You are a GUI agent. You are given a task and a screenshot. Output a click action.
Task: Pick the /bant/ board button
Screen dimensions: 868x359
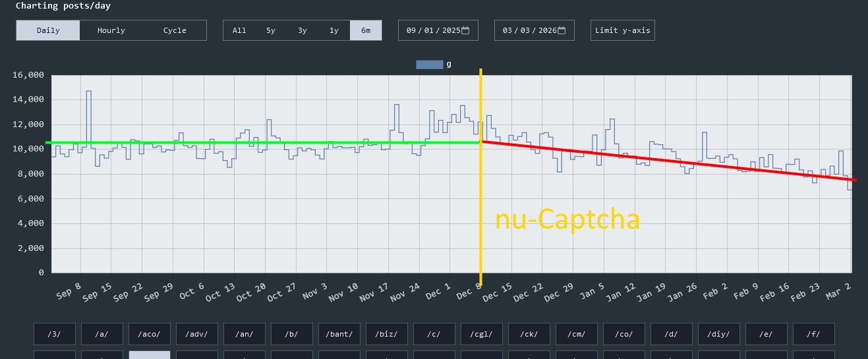click(x=339, y=334)
